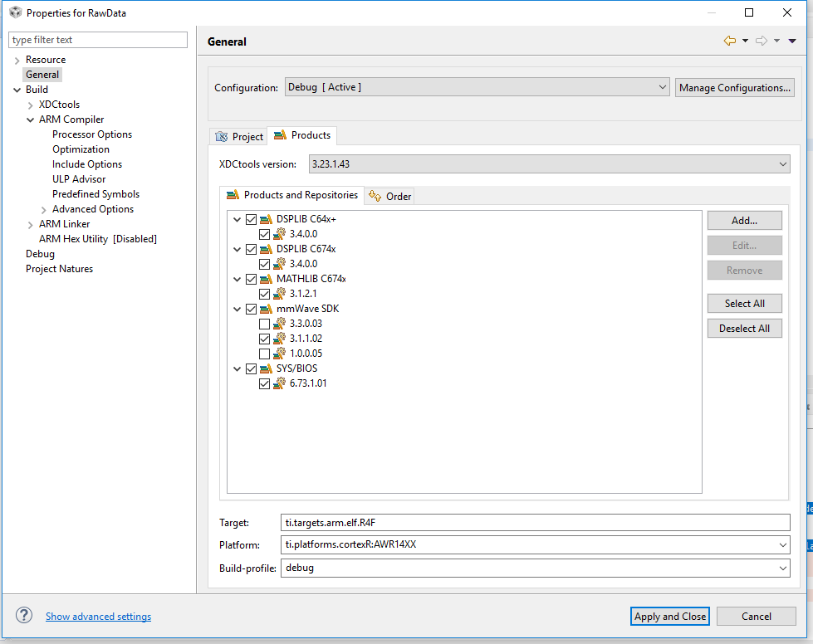Click the gear icon for version 3.1.2.1
Viewport: 813px width, 644px height.
tap(280, 294)
